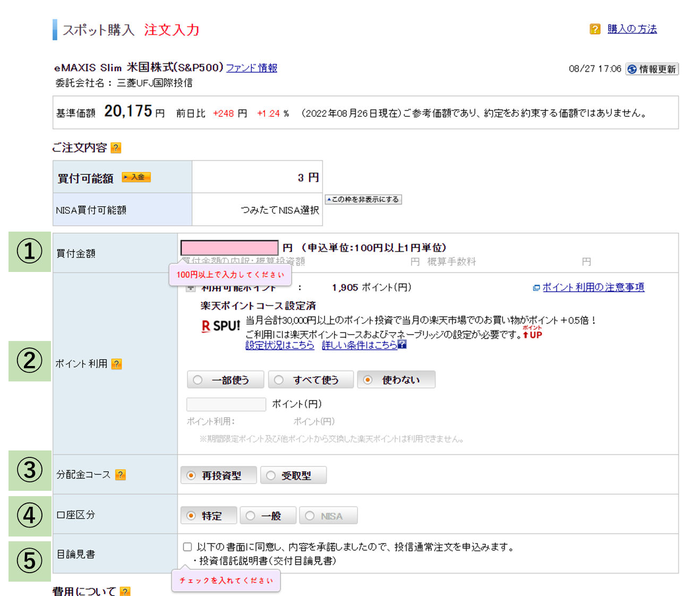Image resolution: width=700 pixels, height=596 pixels.
Task: Click the 20,175 base price value
Action: (128, 111)
